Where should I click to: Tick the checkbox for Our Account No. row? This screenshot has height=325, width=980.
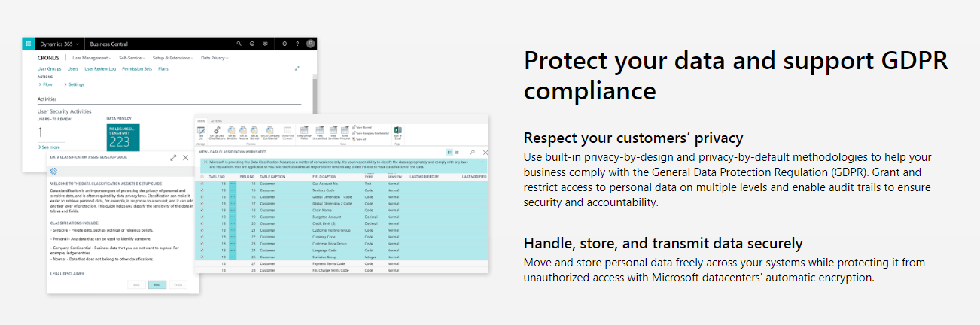coord(202,183)
